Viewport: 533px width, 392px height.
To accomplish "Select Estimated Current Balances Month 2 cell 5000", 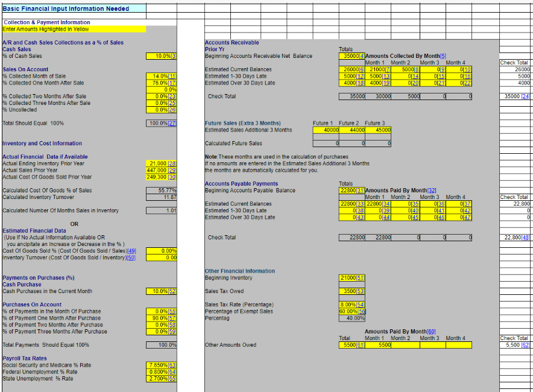I will tap(406, 70).
